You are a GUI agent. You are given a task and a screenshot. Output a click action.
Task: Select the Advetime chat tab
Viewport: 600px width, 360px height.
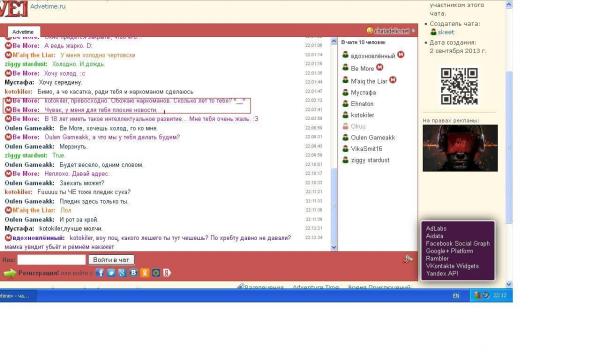[23, 32]
